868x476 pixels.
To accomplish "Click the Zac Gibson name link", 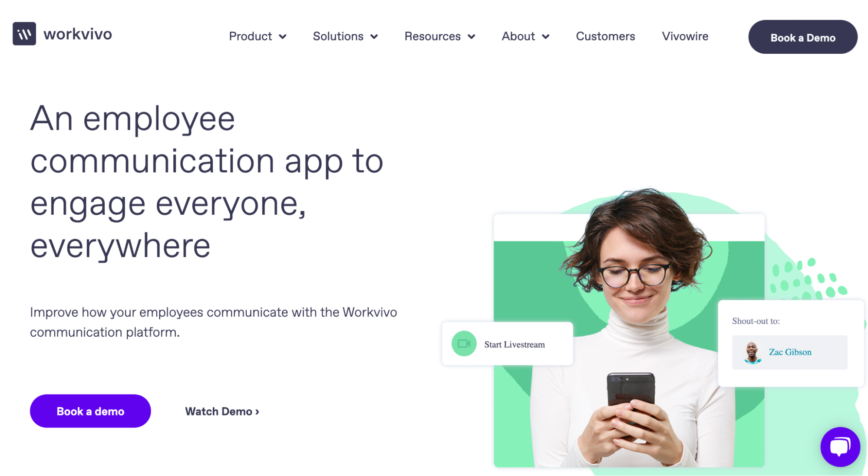I will click(790, 352).
